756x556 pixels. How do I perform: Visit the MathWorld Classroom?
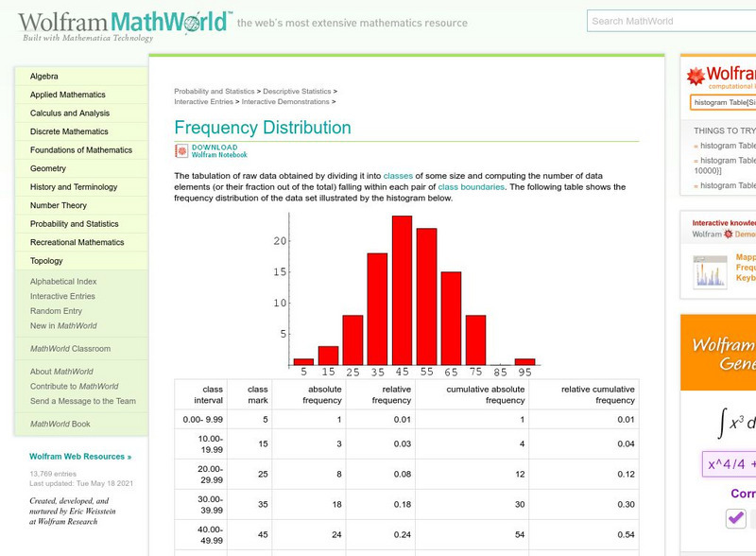tap(70, 349)
